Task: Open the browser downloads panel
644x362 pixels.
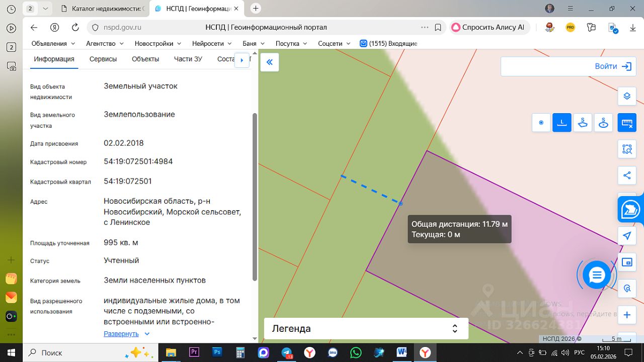Action: (633, 28)
